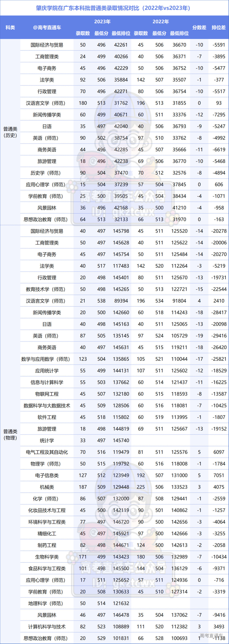Select the 2022年 header group
This screenshot has width=229, height=644.
[161, 21]
